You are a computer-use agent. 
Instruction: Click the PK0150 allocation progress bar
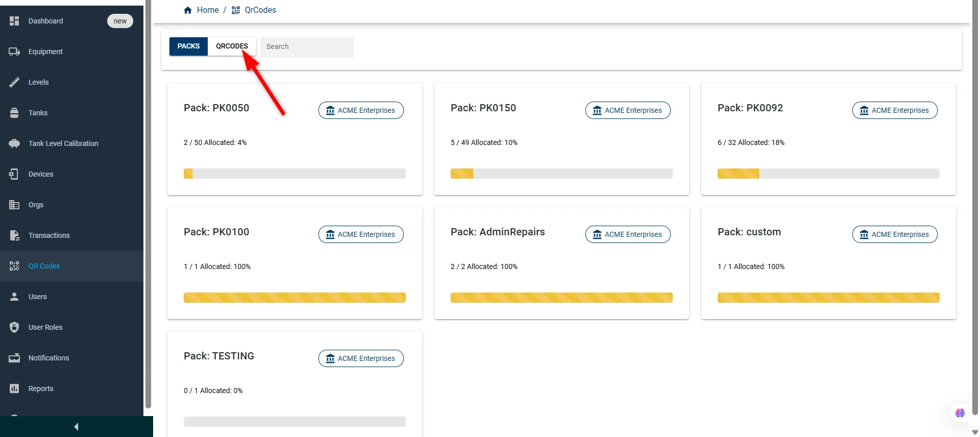click(x=561, y=174)
